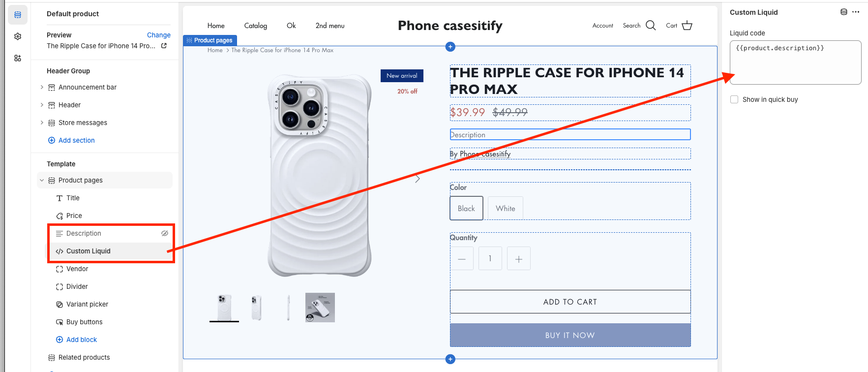Click the Add to Cart button
Screen dimensions: 868x372
click(x=570, y=302)
